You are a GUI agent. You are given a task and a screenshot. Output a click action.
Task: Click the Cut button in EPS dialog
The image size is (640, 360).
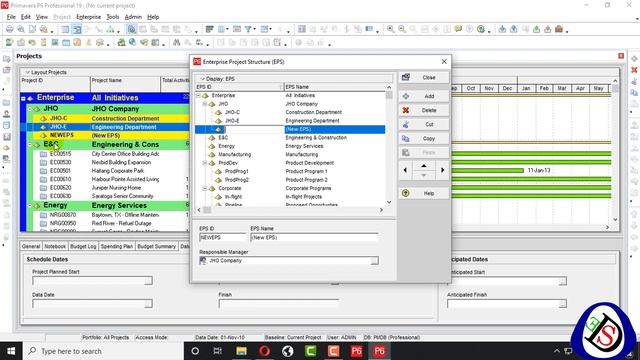pos(424,124)
